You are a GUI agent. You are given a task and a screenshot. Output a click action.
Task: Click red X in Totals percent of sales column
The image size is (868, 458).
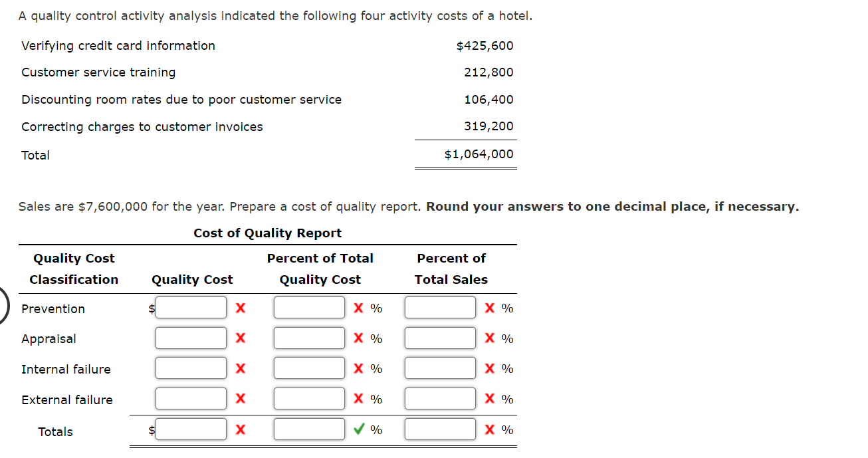tap(489, 429)
